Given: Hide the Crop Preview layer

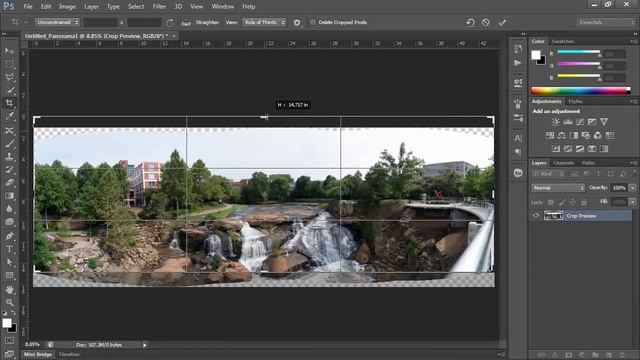Looking at the screenshot, I should click(x=536, y=216).
